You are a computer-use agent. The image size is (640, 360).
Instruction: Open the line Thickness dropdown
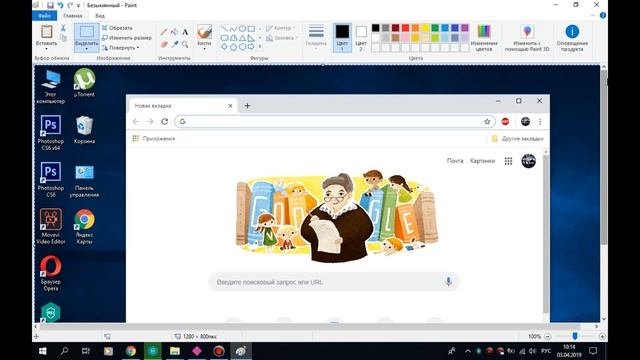[x=316, y=38]
